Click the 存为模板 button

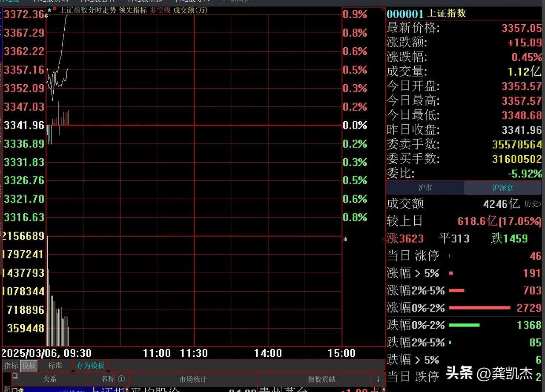[91, 365]
